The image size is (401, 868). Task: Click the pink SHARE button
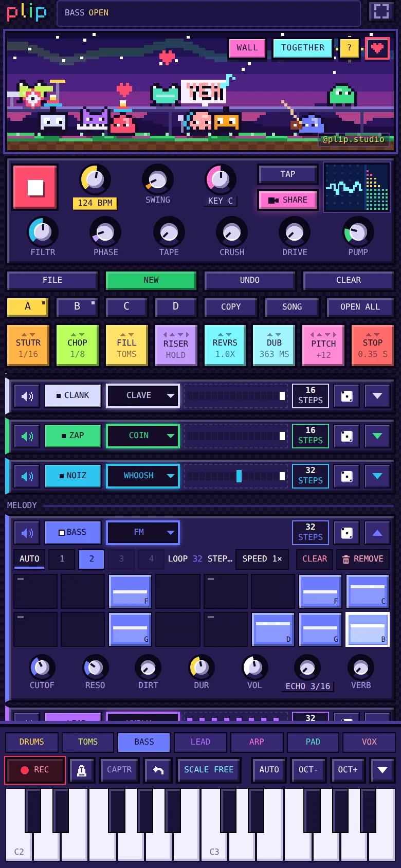click(288, 201)
